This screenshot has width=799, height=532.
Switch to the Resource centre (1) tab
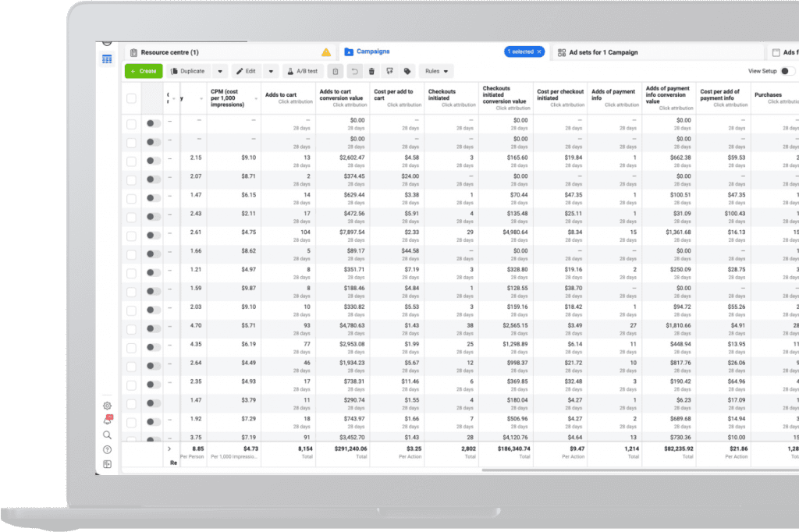pyautogui.click(x=229, y=52)
